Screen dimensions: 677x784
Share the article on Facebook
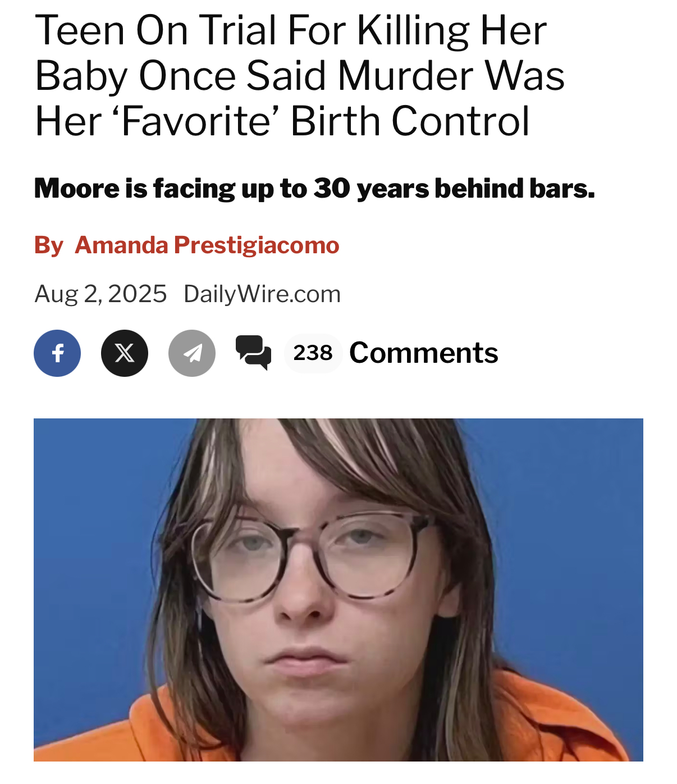pyautogui.click(x=57, y=353)
